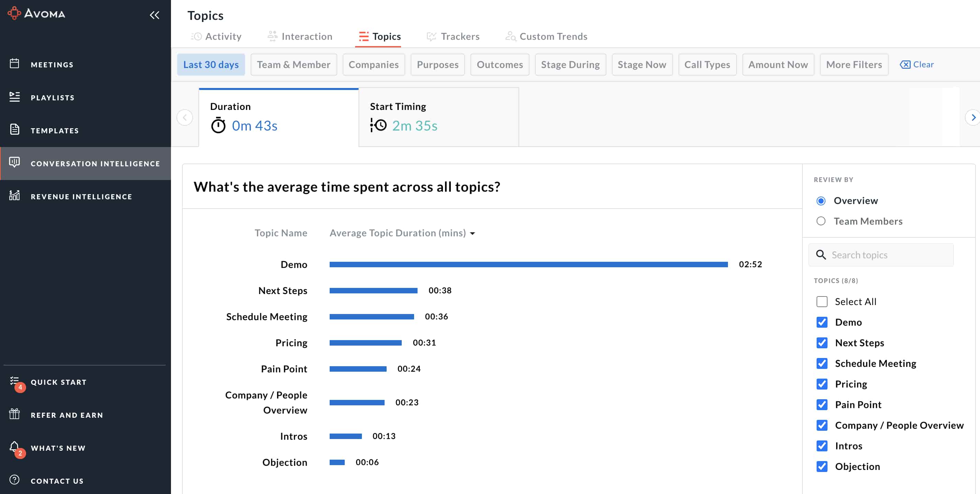Select the Team Members radio button

tap(821, 221)
